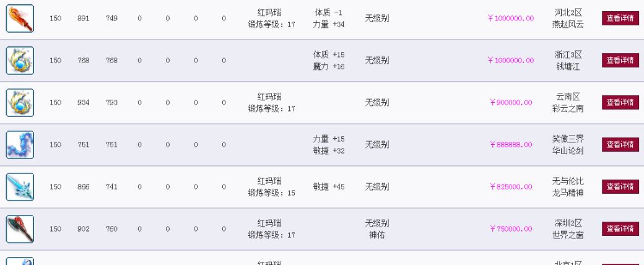Viewport: 644px width, 265px height.
Task: Click blue orb icon in 云南区 row
Action: pos(20,103)
